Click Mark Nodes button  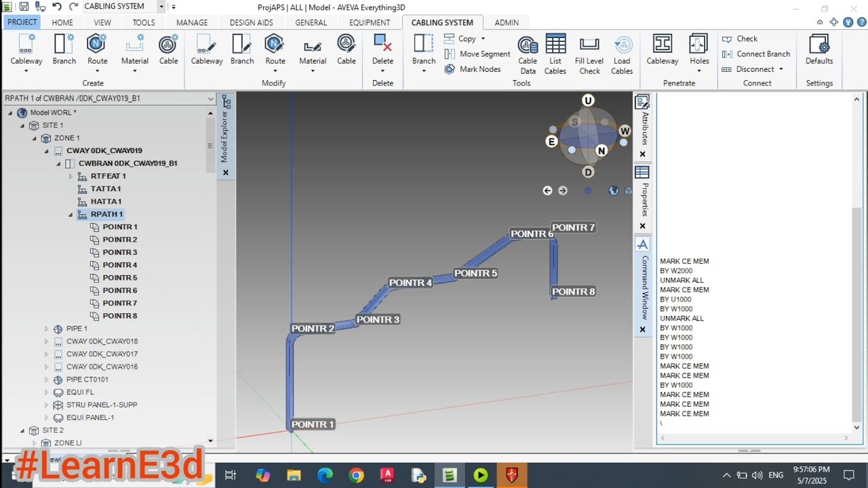point(473,69)
